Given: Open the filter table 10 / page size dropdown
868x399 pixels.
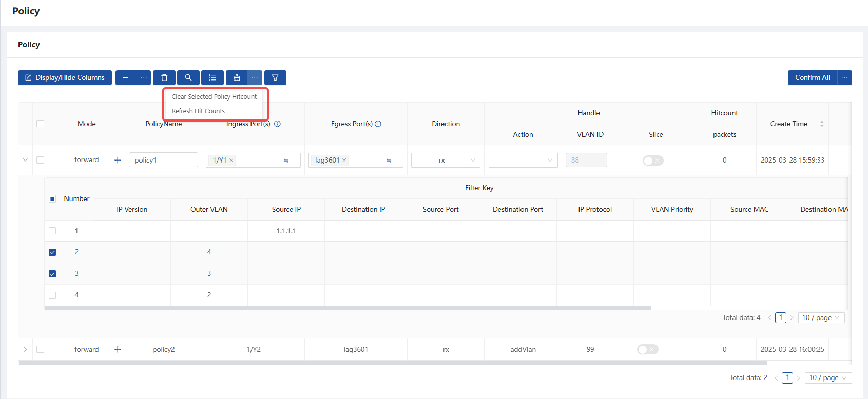Looking at the screenshot, I should point(821,317).
